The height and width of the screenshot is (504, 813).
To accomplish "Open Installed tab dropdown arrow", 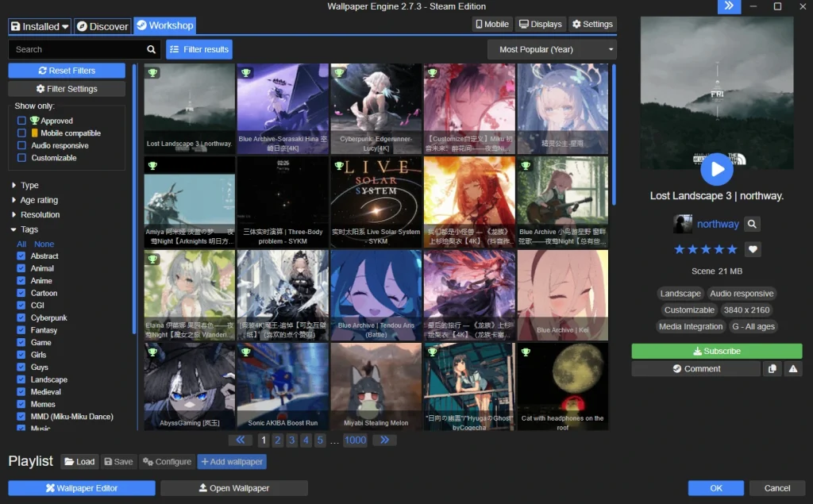I will click(x=65, y=26).
